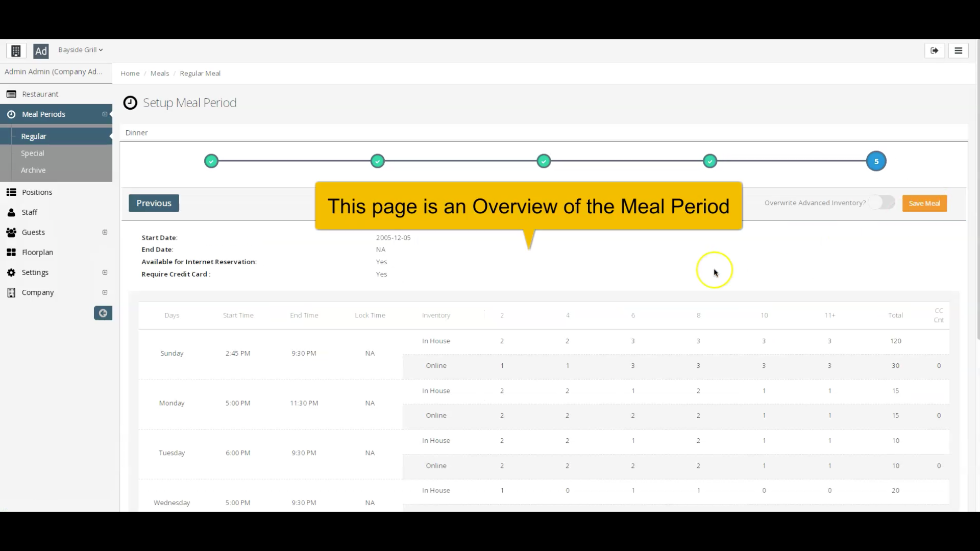Collapse sidebar with the arrow button
Image resolution: width=980 pixels, height=551 pixels.
tap(103, 313)
